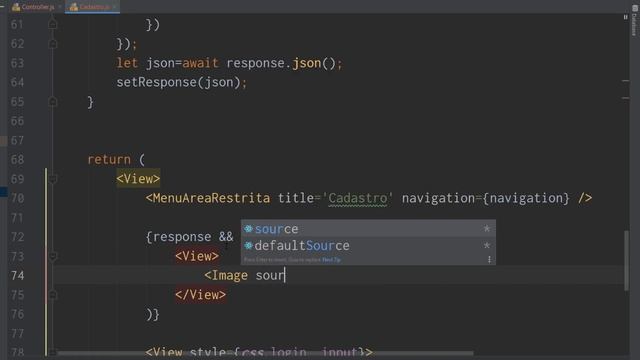Screen dimensions: 640x360
Task: Click the editor status indicator above the scrollbar
Action: pos(625,17)
